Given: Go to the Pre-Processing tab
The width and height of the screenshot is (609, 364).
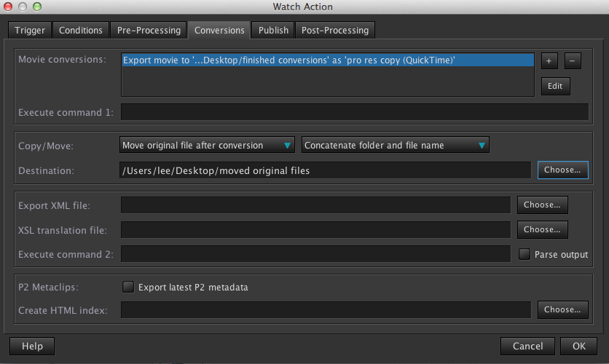Looking at the screenshot, I should [149, 30].
